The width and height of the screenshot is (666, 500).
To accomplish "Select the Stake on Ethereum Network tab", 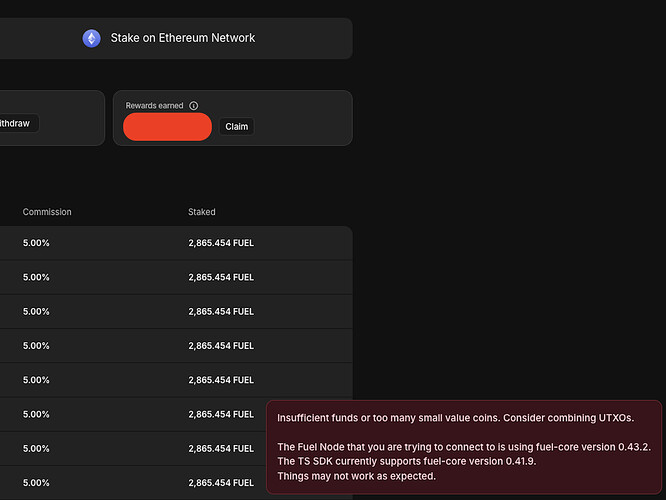I will point(176,38).
